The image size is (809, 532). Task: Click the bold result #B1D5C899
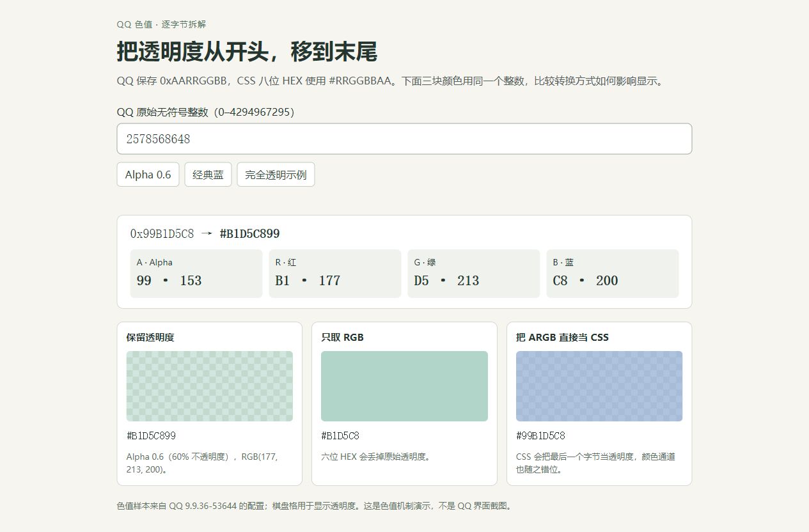(x=249, y=233)
